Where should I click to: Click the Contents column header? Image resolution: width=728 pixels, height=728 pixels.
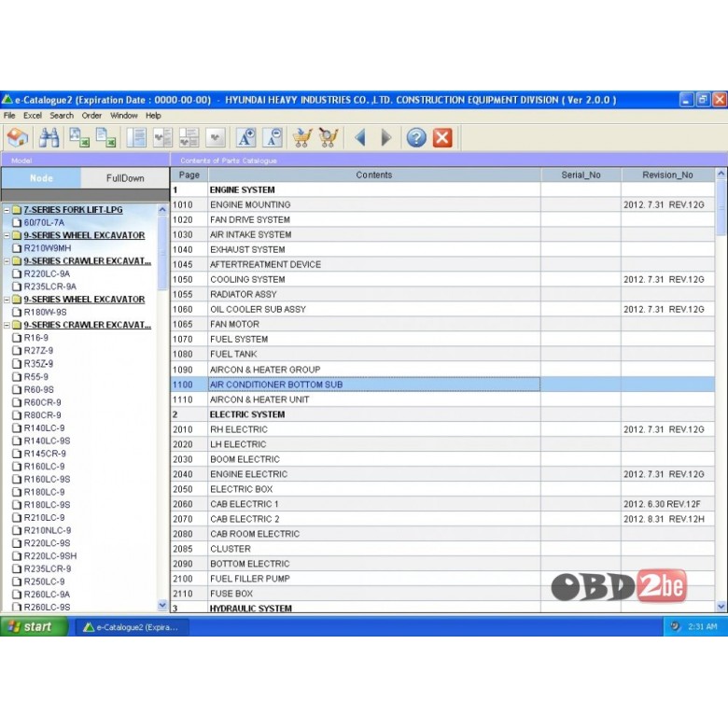[x=373, y=175]
